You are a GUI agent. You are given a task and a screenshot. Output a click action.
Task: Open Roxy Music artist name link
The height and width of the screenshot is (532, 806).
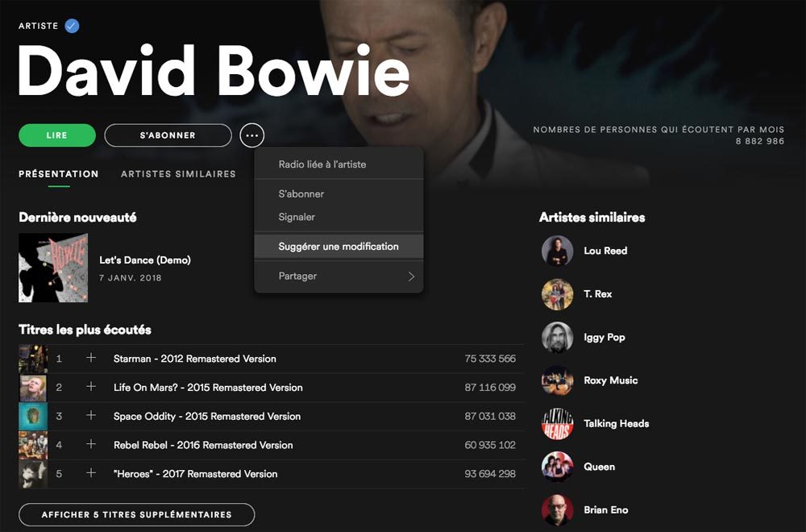click(611, 380)
